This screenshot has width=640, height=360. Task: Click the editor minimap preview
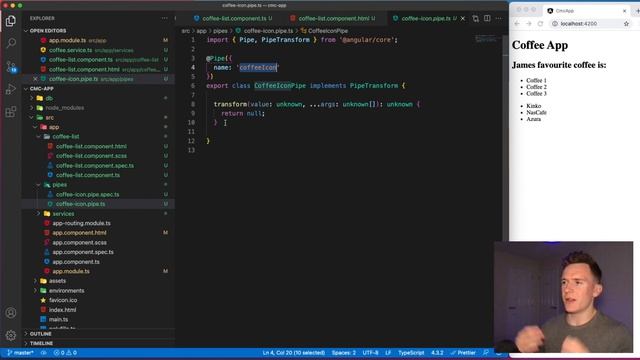pyautogui.click(x=486, y=40)
